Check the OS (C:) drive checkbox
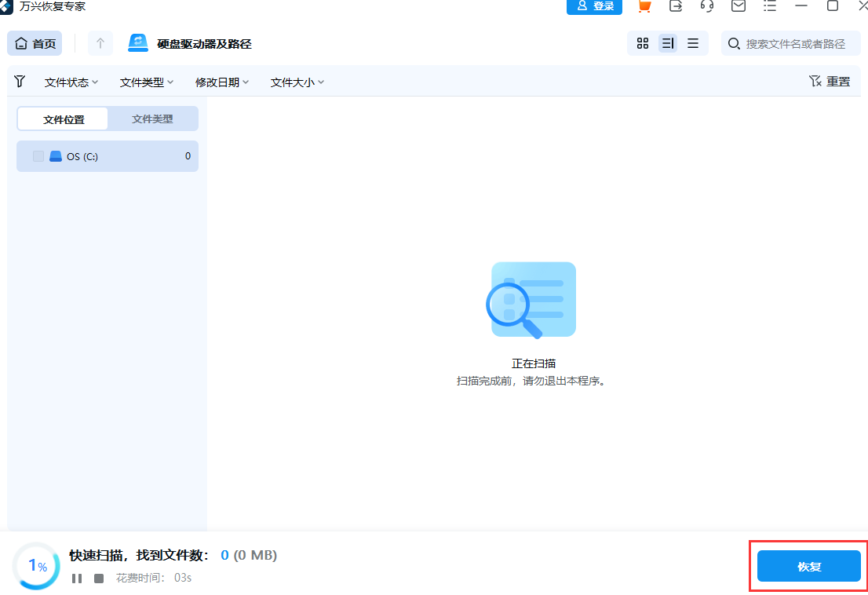The image size is (868, 595). [37, 155]
